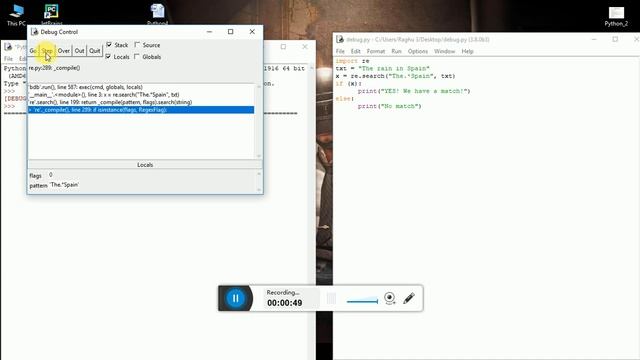Open the Options menu in debug.py editor
This screenshot has width=640, height=360.
[418, 51]
